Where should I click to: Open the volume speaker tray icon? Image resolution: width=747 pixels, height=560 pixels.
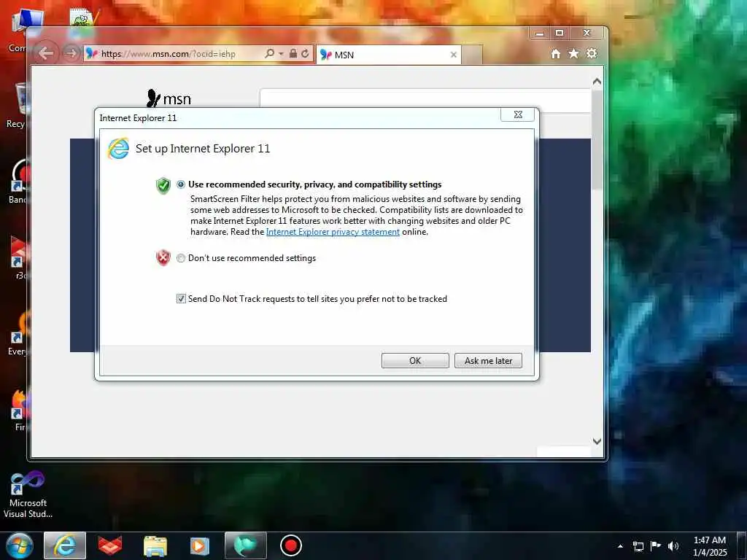pos(673,546)
